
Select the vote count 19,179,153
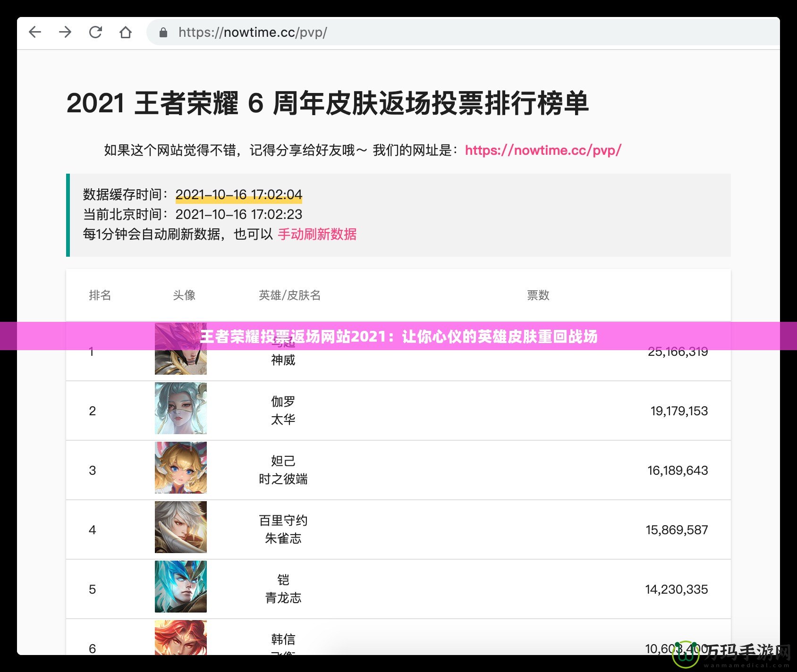679,411
